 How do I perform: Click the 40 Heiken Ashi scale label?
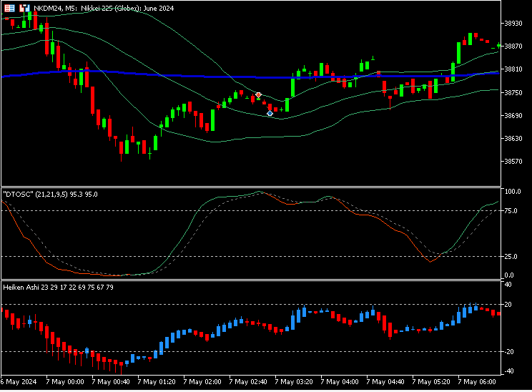tap(508, 285)
